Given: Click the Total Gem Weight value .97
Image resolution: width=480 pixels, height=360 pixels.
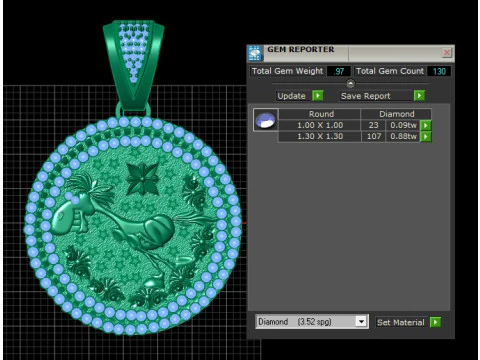Looking at the screenshot, I should point(339,71).
